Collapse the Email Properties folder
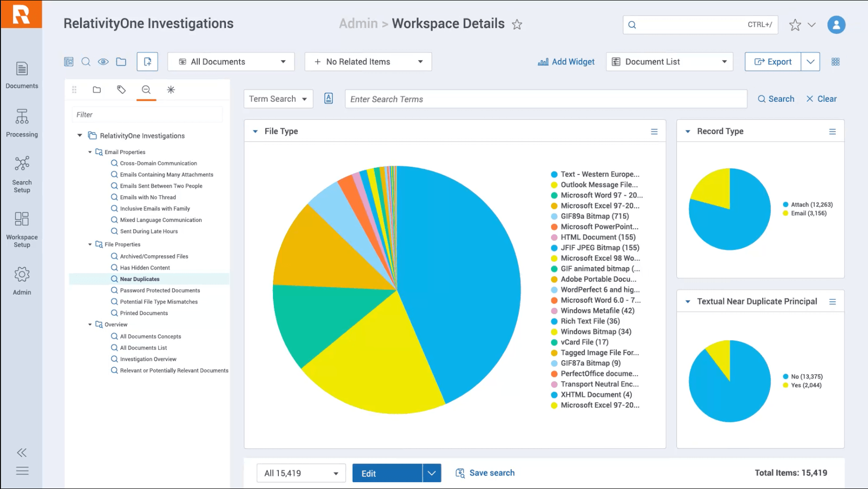Image resolution: width=868 pixels, height=489 pixels. pos(90,152)
